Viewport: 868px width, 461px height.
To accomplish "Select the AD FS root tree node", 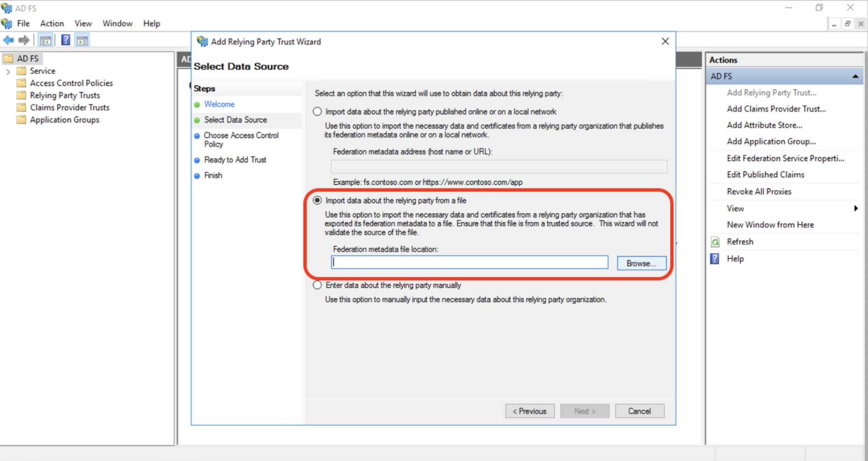I will (27, 59).
